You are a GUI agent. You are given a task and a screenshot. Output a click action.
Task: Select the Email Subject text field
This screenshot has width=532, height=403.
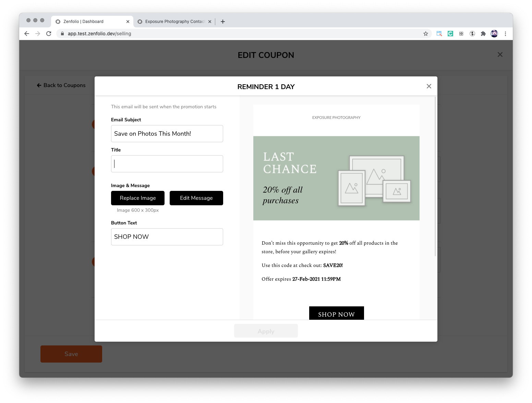(x=167, y=134)
